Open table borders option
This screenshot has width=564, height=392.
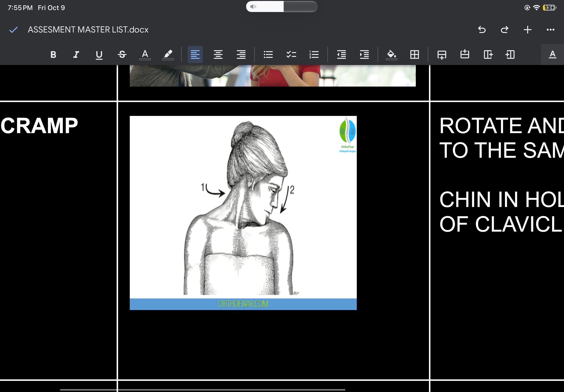(414, 54)
